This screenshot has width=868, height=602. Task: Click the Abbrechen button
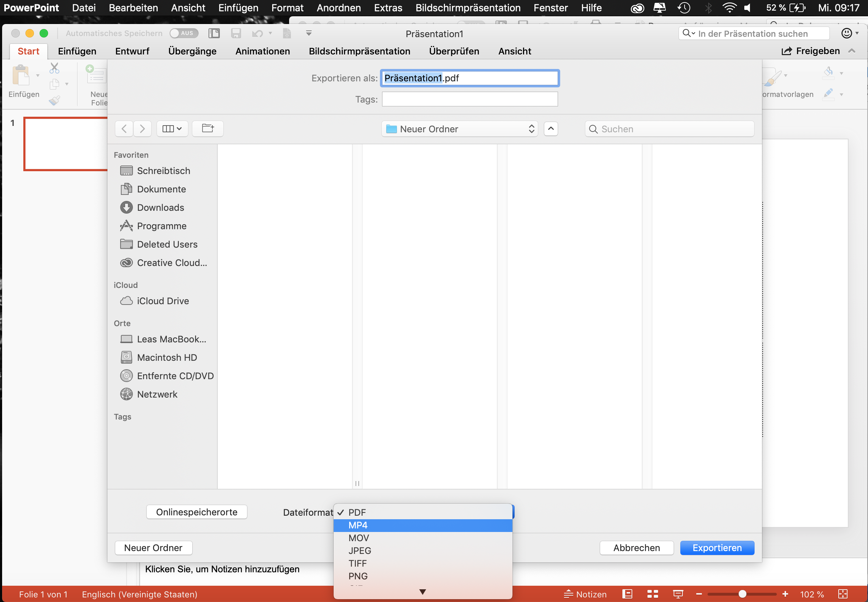click(637, 548)
